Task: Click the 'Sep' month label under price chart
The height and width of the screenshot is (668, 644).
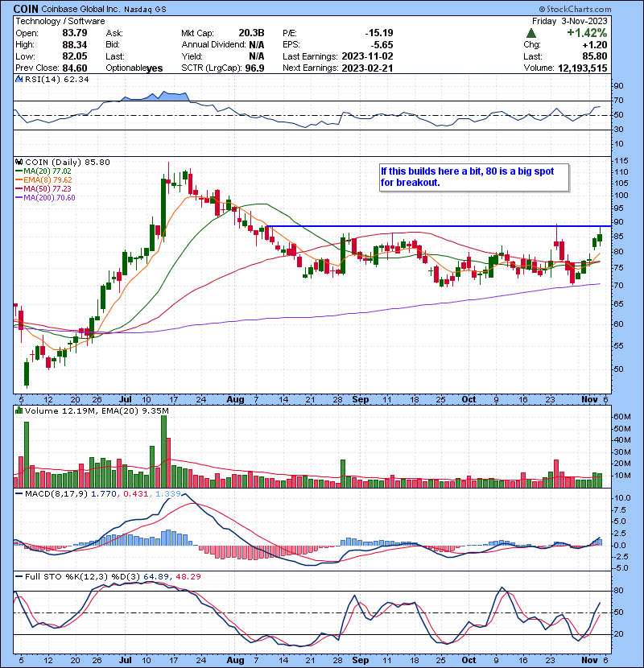Action: click(x=361, y=400)
